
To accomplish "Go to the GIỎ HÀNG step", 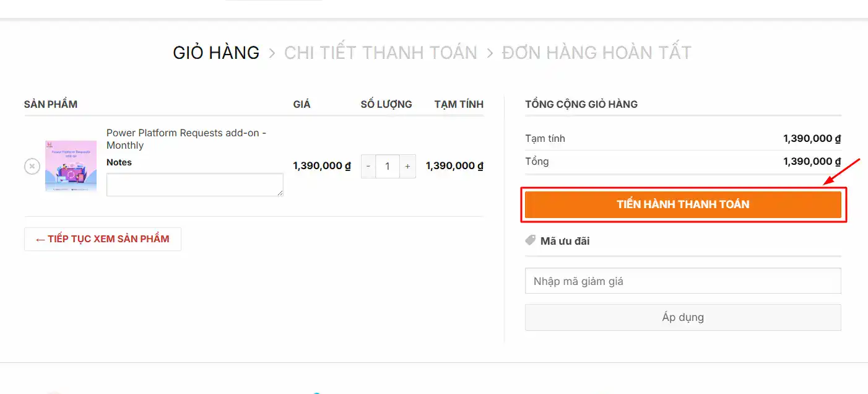I will tap(216, 53).
